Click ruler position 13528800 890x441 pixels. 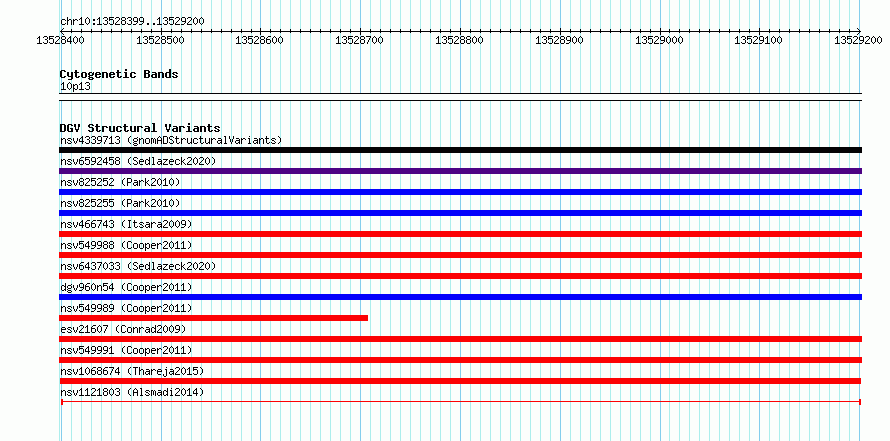point(460,40)
